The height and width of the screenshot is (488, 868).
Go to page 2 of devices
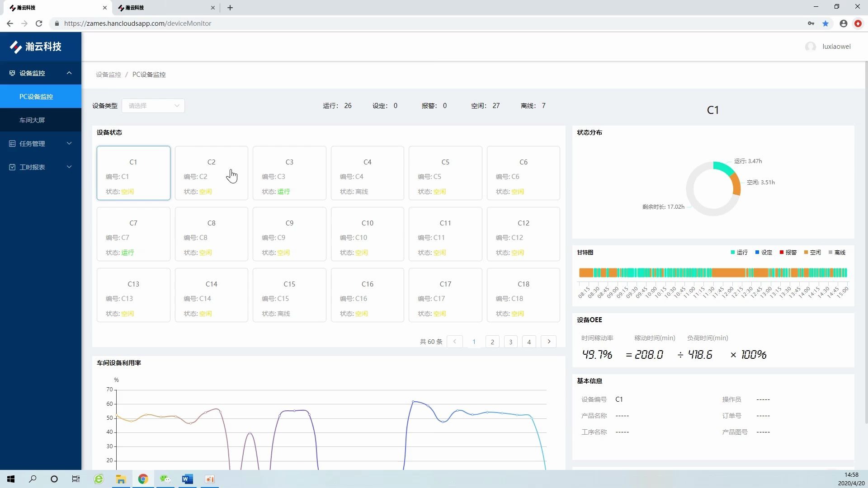point(492,342)
